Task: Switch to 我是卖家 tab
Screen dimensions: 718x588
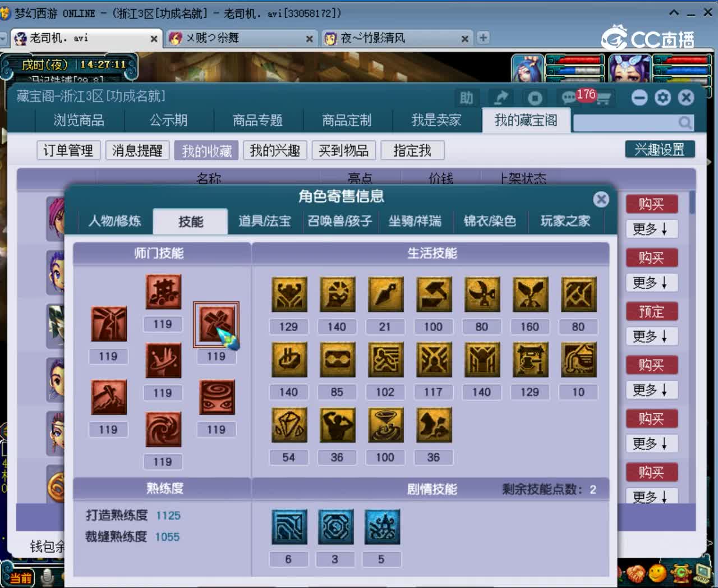Action: [436, 121]
